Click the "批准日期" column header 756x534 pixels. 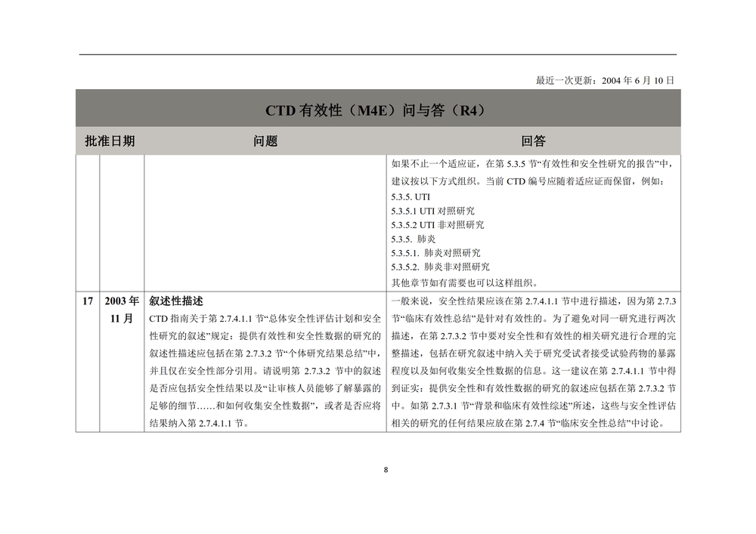click(110, 141)
